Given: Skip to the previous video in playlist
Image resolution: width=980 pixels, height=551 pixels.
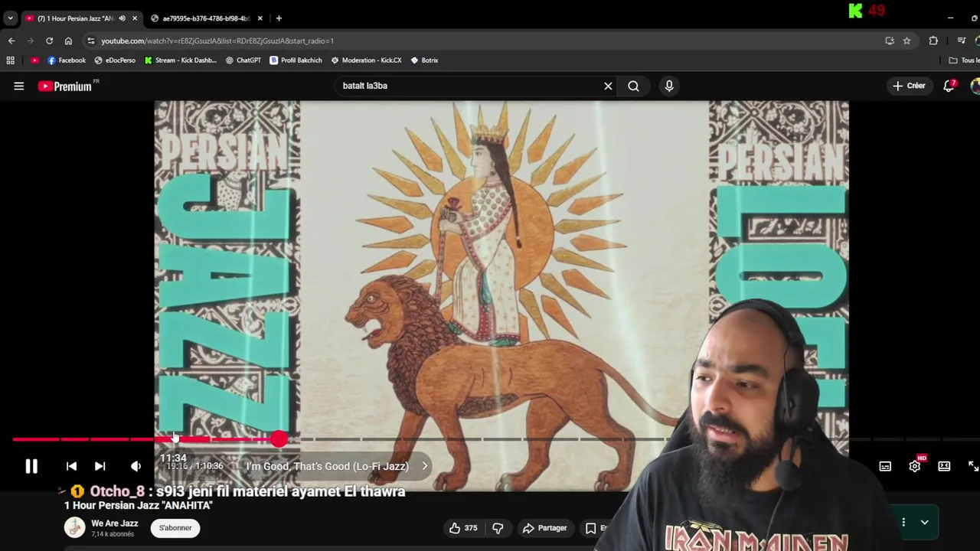Looking at the screenshot, I should [71, 466].
